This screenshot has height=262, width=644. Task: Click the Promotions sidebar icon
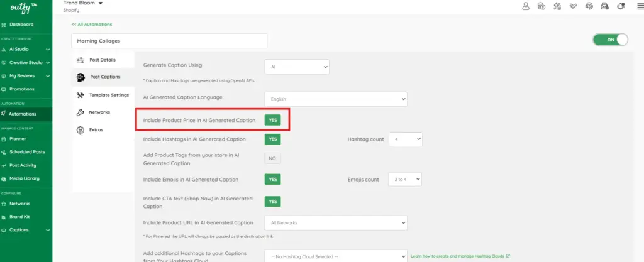[x=4, y=89]
